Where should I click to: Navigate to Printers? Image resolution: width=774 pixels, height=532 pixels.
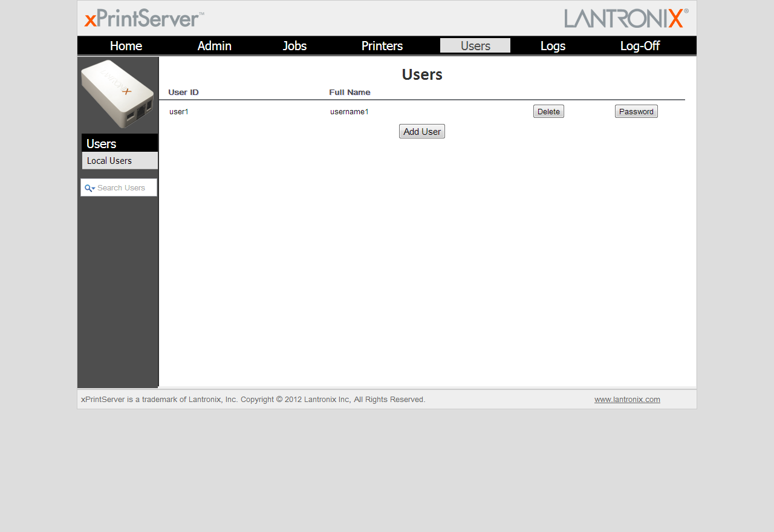[x=382, y=46]
